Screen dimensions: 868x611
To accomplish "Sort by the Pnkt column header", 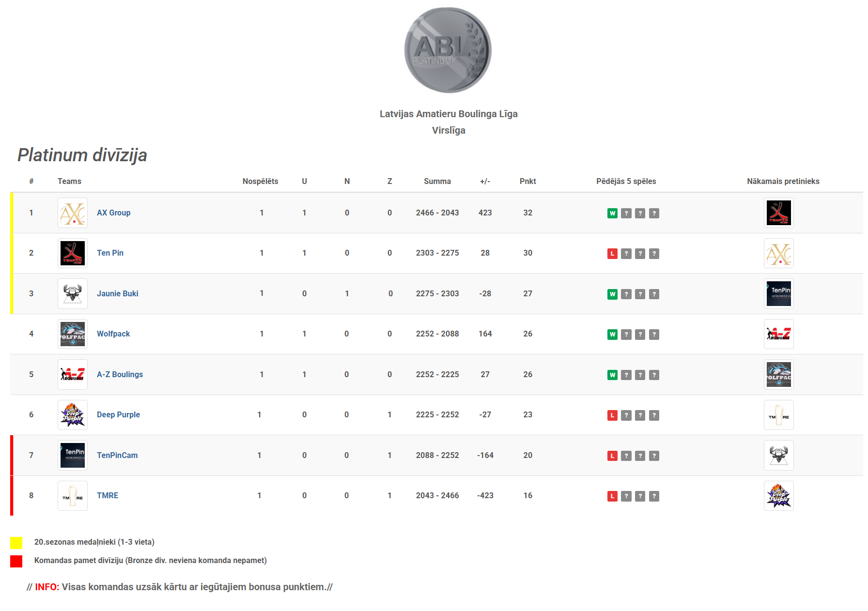I will 527,182.
